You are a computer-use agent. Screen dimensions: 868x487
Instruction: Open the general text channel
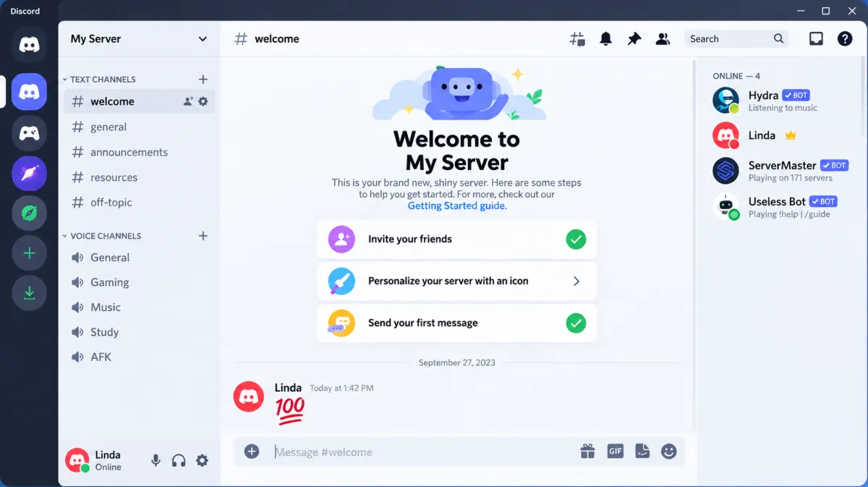pos(140,127)
